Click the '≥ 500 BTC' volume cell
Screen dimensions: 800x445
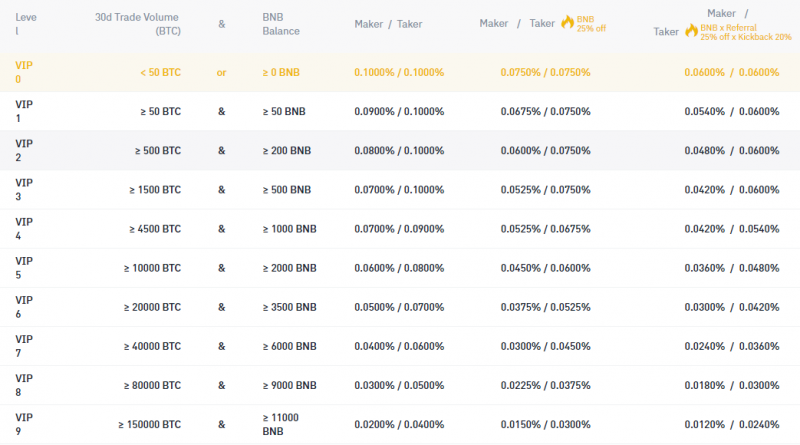158,151
